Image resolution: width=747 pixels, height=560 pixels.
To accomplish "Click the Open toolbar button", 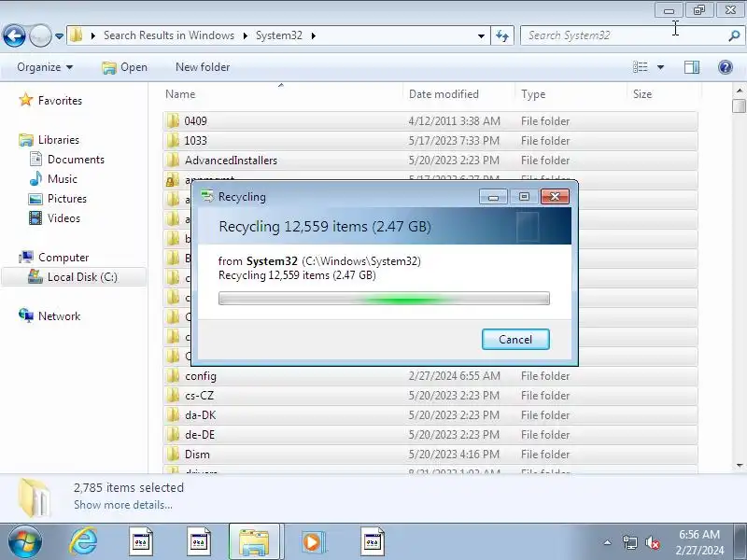I will tap(124, 67).
